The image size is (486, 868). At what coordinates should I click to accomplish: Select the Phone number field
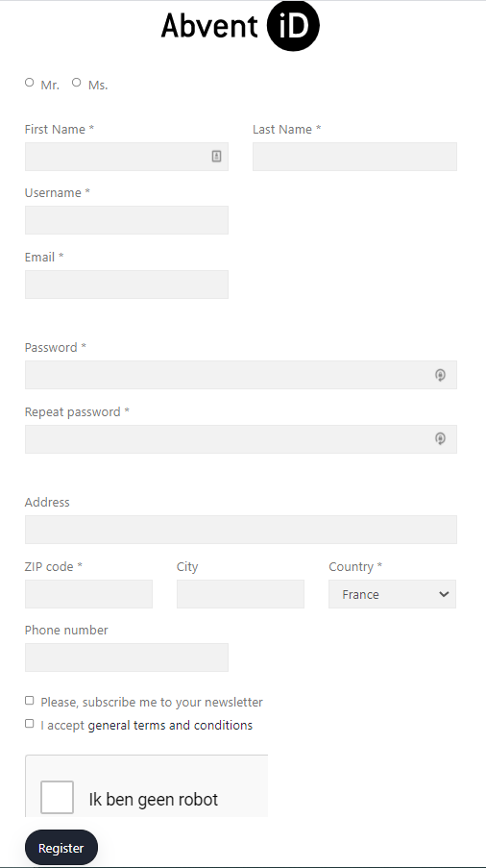(x=127, y=657)
